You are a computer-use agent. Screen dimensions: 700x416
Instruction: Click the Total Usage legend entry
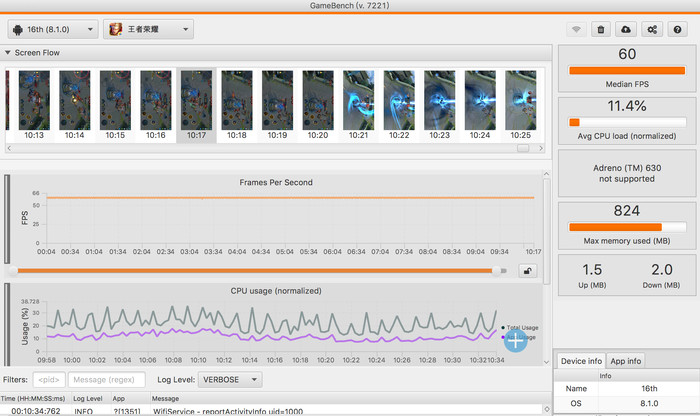tap(520, 328)
